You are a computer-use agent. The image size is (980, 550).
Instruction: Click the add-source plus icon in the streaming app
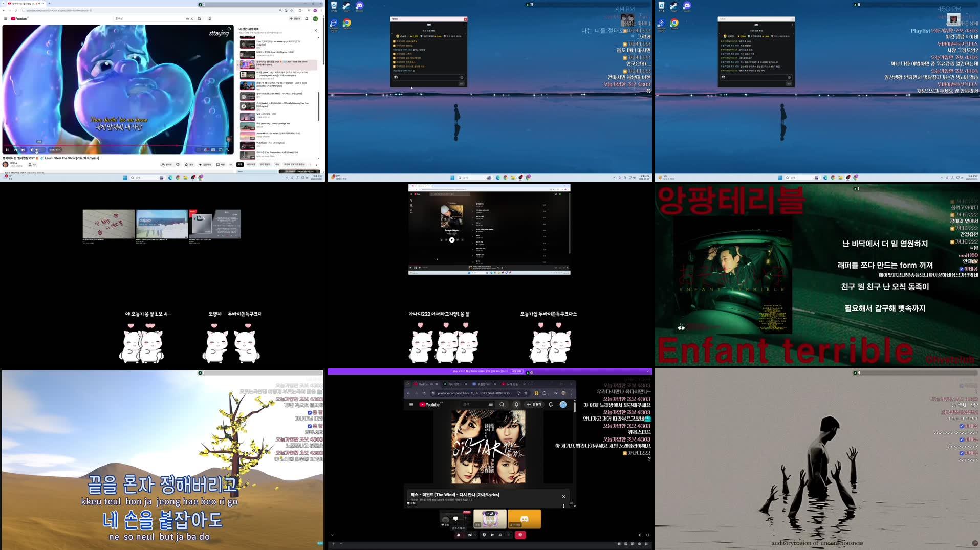tap(334, 544)
